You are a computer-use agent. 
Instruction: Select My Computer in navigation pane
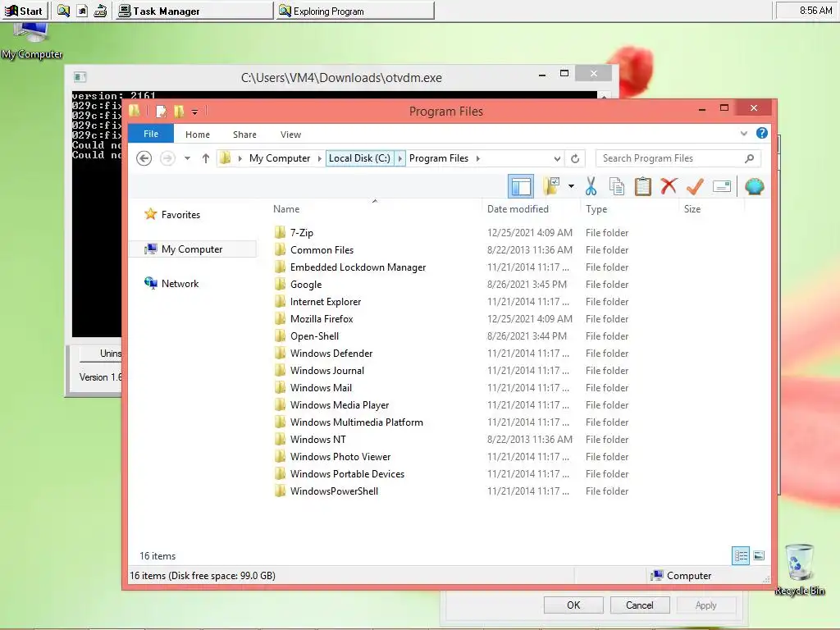tap(192, 249)
